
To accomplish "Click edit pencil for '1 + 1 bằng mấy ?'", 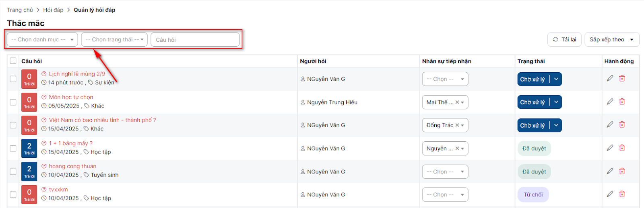I will [x=610, y=148].
